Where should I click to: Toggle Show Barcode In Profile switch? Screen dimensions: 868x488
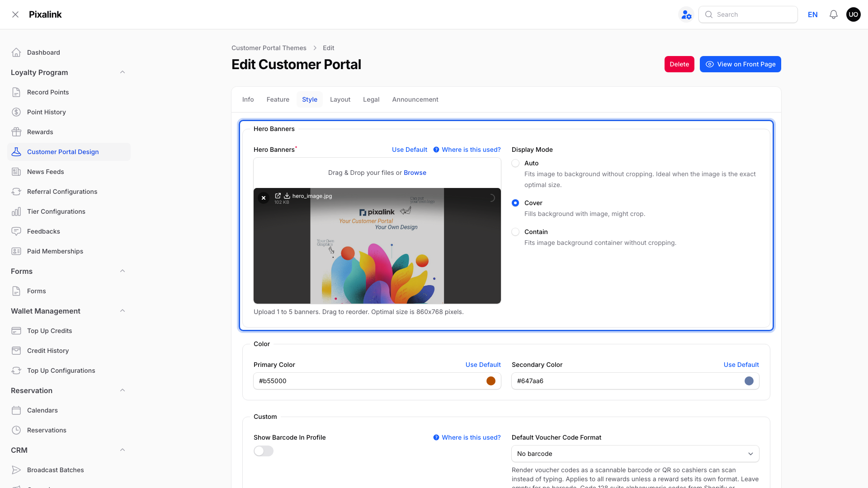coord(264,451)
